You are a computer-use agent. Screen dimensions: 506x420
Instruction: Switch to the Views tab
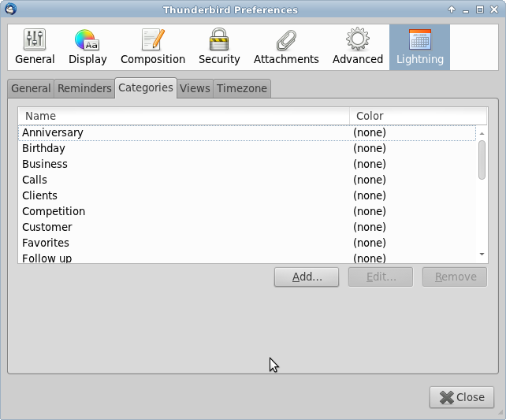195,88
